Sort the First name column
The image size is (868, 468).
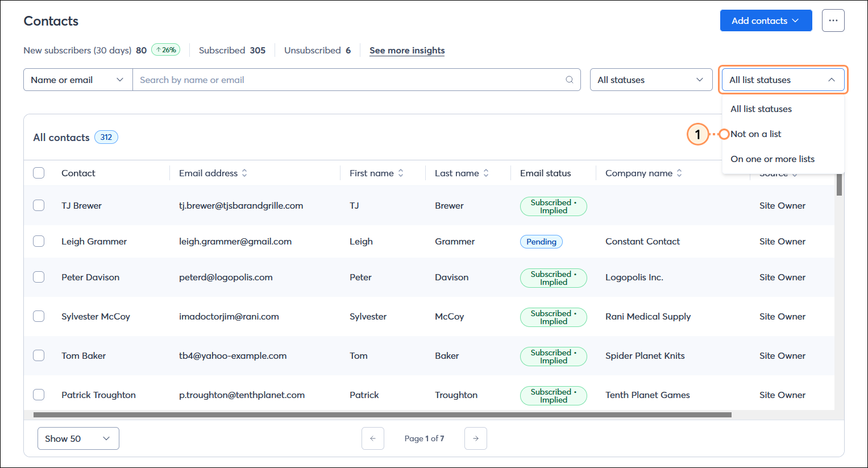tap(402, 173)
